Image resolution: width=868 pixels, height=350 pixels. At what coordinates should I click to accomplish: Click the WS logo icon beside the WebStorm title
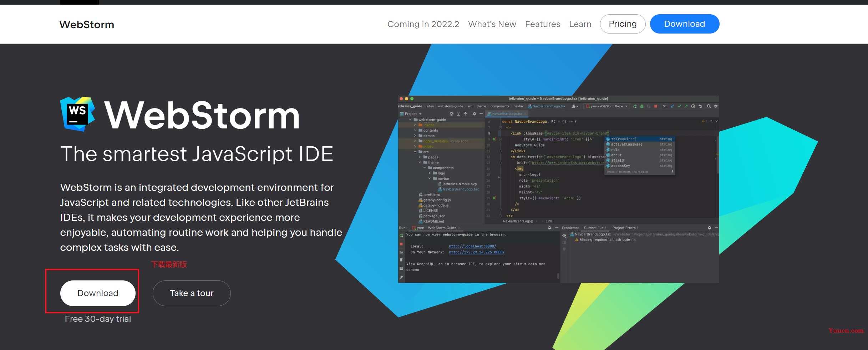pyautogui.click(x=78, y=114)
